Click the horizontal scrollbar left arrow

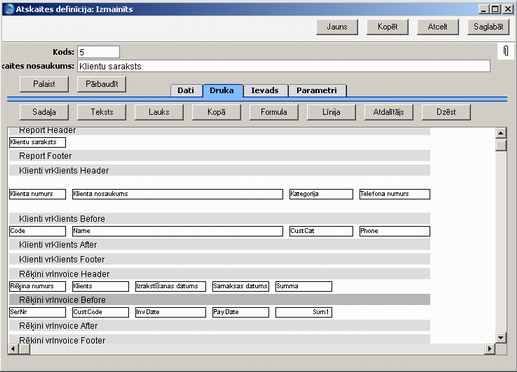13,349
